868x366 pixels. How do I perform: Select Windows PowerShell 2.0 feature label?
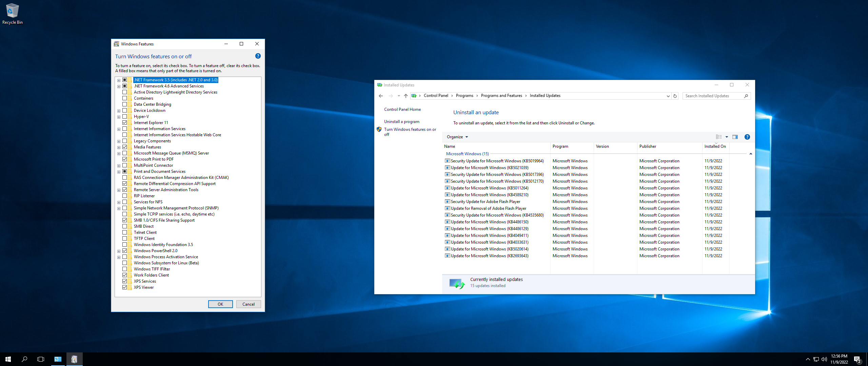click(155, 251)
